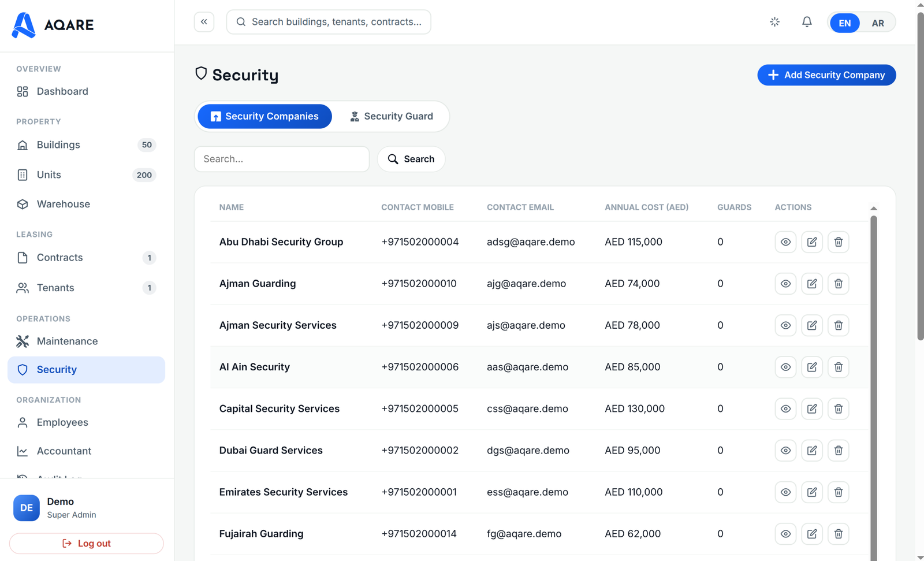View Dubai Guard Services details
924x561 pixels.
[x=785, y=450]
